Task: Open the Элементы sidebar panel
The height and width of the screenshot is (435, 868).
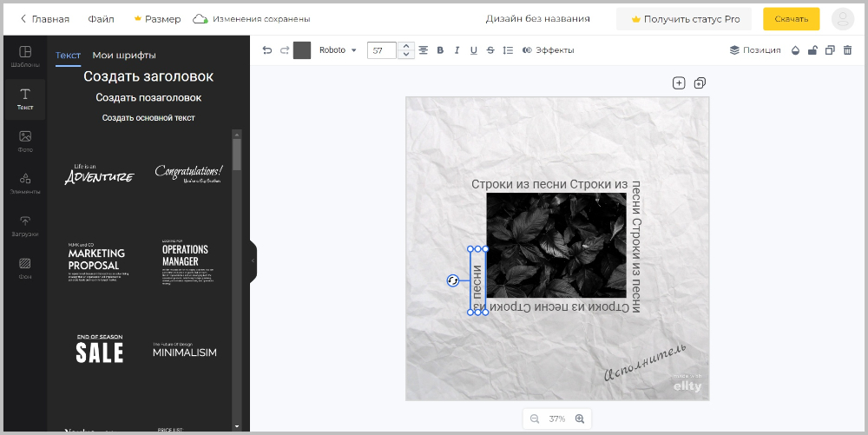Action: tap(24, 182)
